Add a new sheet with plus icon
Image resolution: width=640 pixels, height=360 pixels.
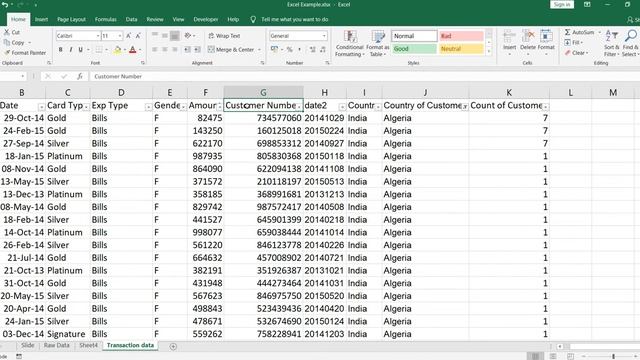pos(173,347)
